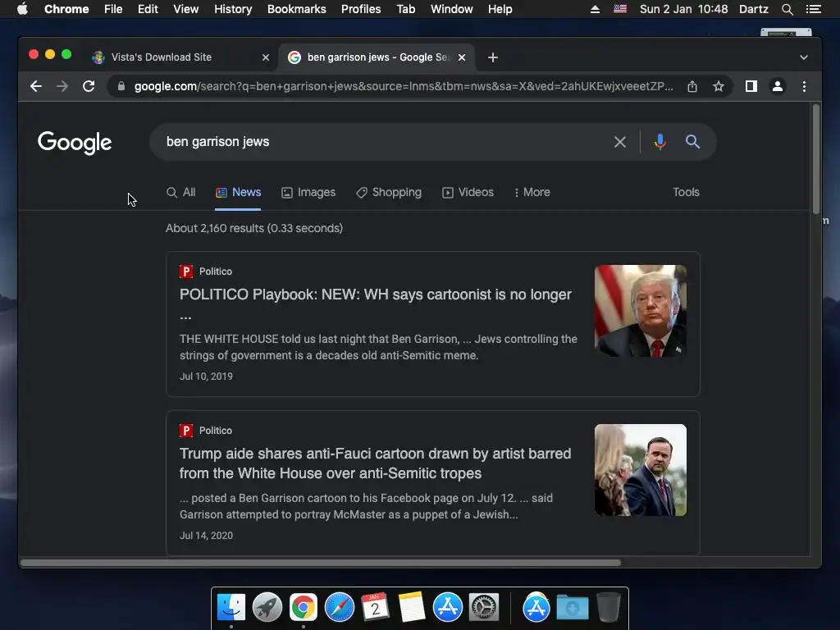Close the ben garrison jews Google tab
Image resolution: width=840 pixels, height=630 pixels.
462,57
